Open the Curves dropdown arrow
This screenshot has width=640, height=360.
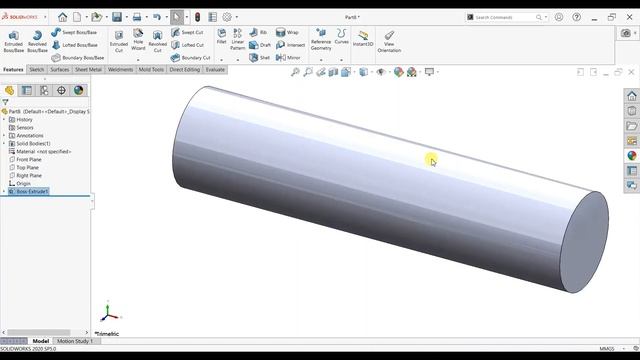341,60
